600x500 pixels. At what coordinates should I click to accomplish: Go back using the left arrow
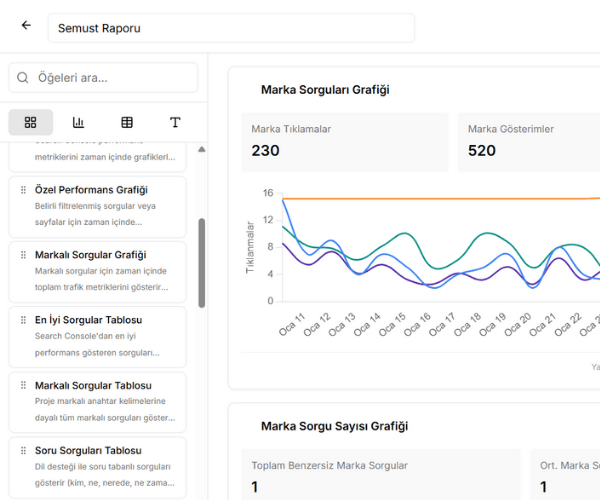tap(26, 27)
